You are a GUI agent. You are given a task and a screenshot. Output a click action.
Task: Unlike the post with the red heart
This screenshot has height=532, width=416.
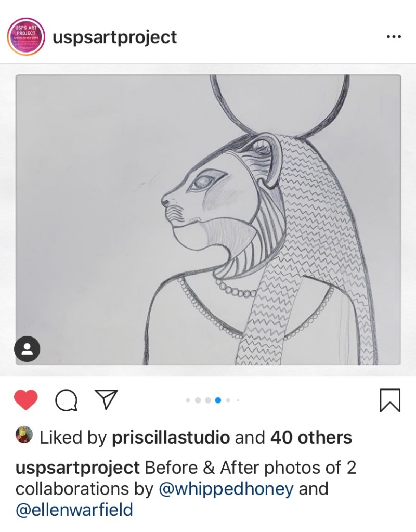click(25, 400)
